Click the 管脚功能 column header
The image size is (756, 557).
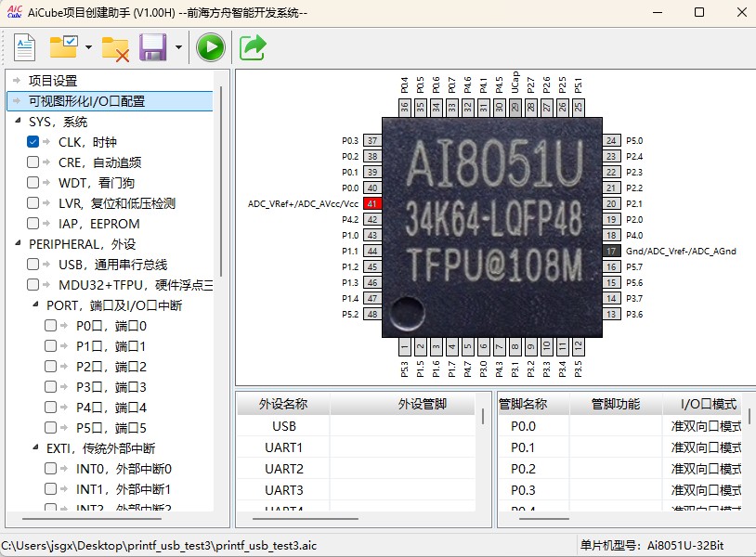click(616, 404)
